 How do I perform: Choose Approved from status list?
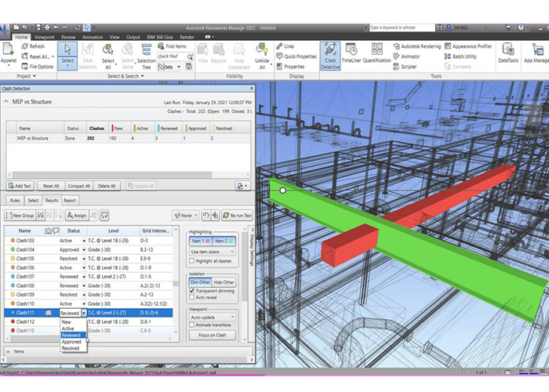pyautogui.click(x=71, y=342)
